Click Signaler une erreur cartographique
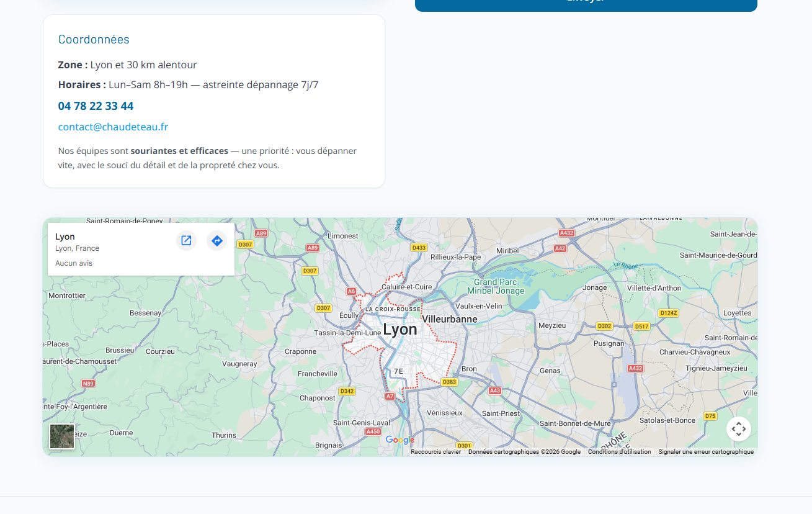This screenshot has height=514, width=812. pyautogui.click(x=705, y=452)
